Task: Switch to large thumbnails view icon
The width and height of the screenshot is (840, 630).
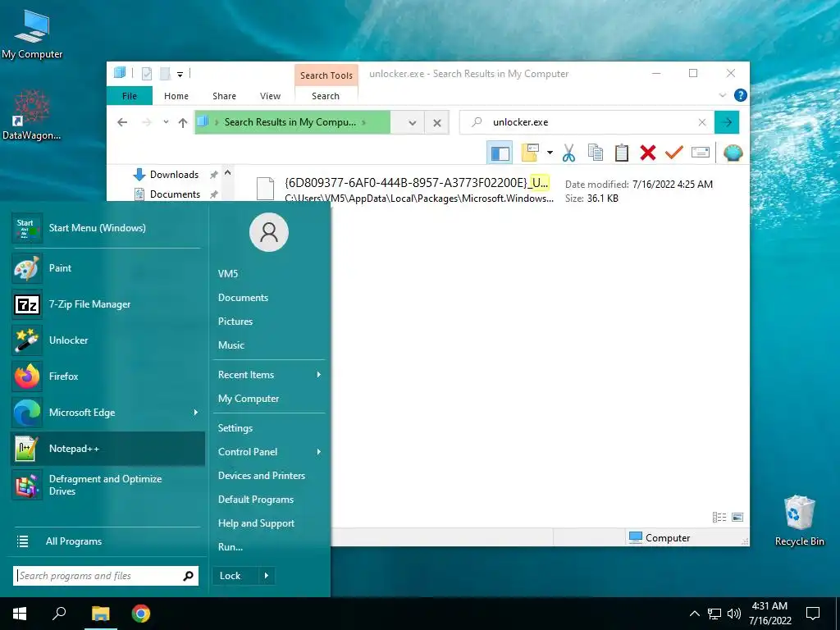Action: point(737,517)
